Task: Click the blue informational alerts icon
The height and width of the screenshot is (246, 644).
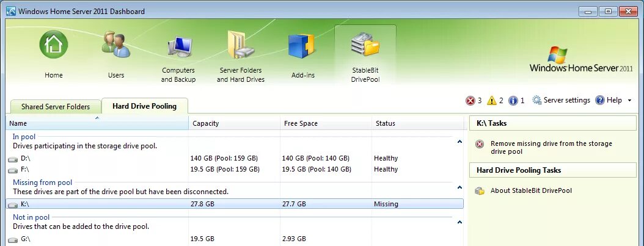Action: click(513, 101)
